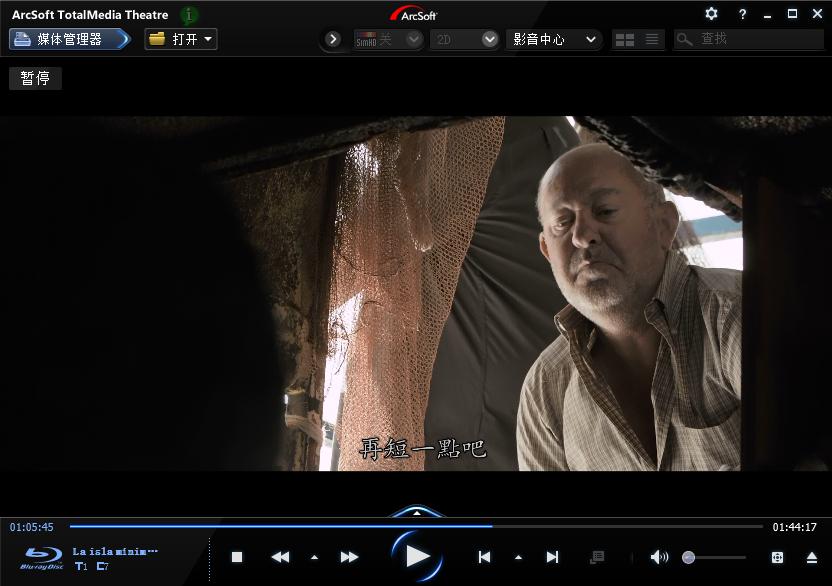Viewport: 832px width, 586px height.
Task: Eject the disc
Action: [x=812, y=557]
